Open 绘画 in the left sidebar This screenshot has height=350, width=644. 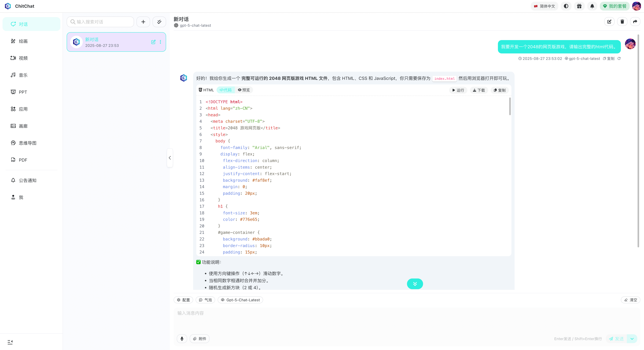[x=23, y=41]
